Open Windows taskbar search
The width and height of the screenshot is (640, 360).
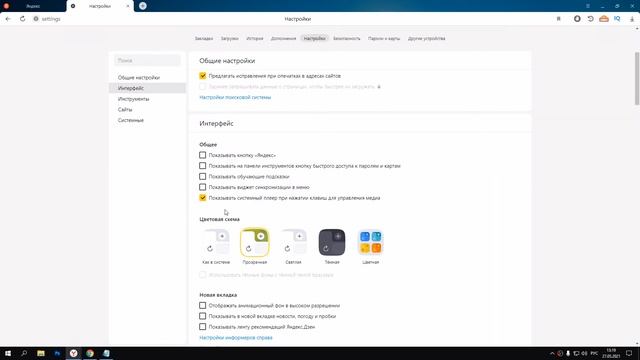click(x=24, y=353)
